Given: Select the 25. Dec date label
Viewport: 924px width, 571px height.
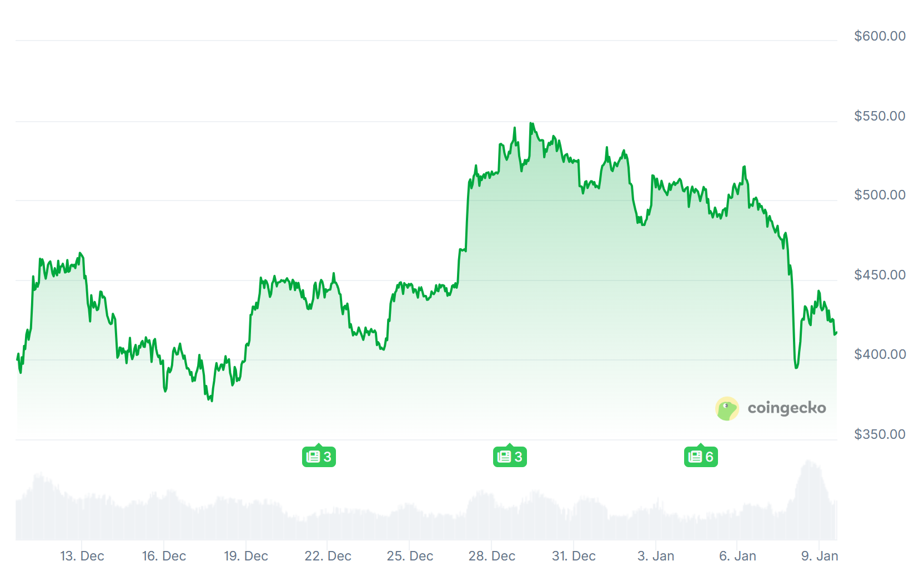Looking at the screenshot, I should tap(410, 556).
